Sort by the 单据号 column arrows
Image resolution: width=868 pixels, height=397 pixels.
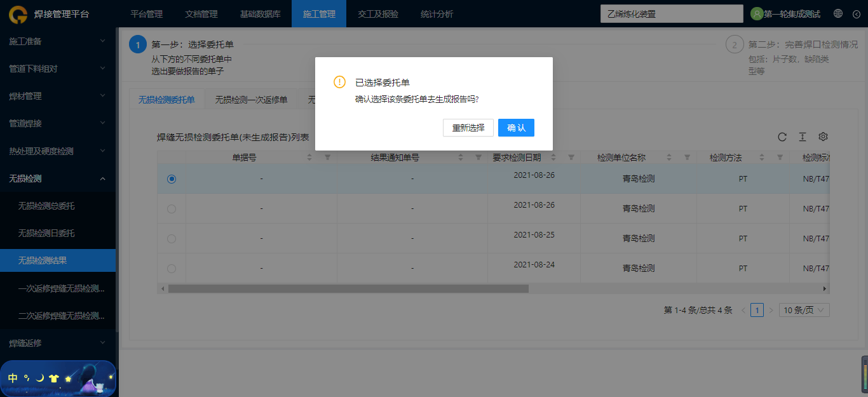tap(310, 157)
